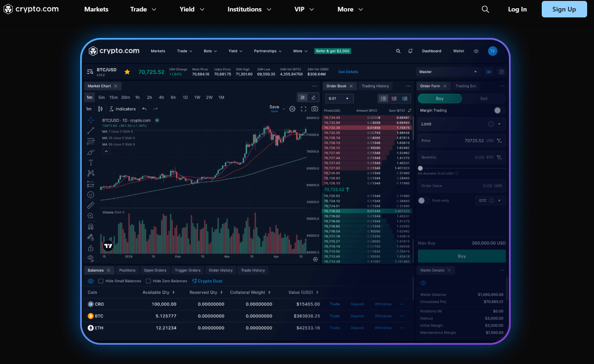Toggle the blue eye icon in the Balances panel

click(91, 281)
